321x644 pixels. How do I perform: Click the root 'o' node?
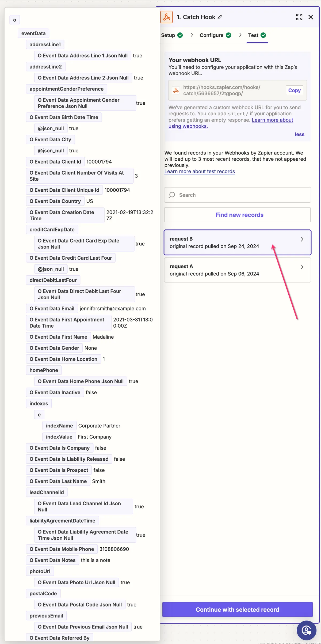15,20
